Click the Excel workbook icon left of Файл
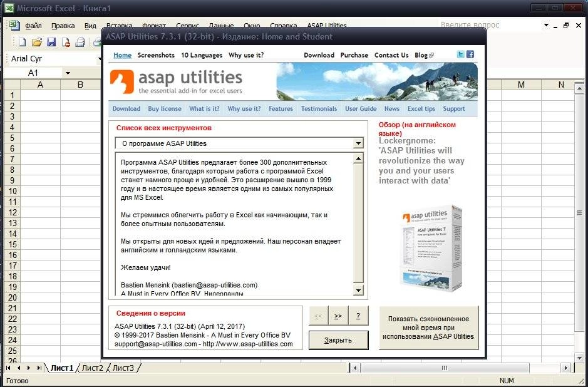 point(14,25)
